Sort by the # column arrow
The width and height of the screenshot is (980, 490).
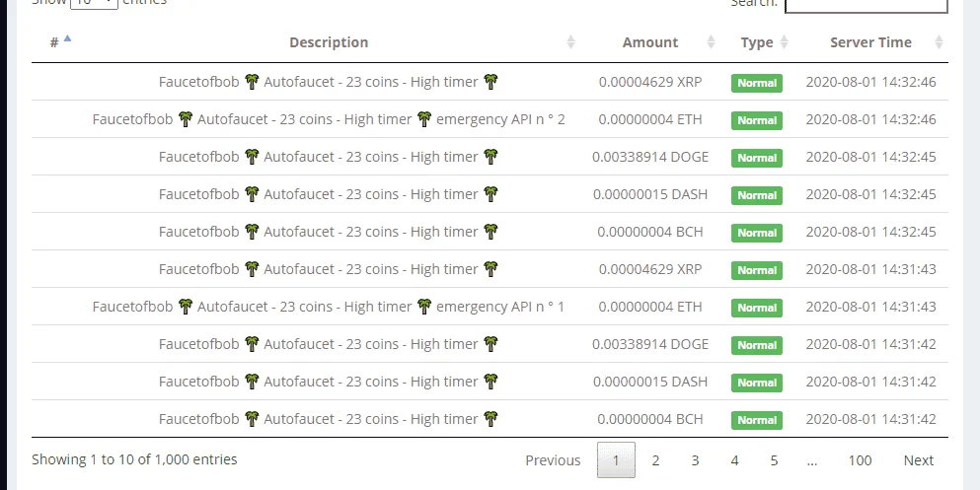tap(67, 38)
